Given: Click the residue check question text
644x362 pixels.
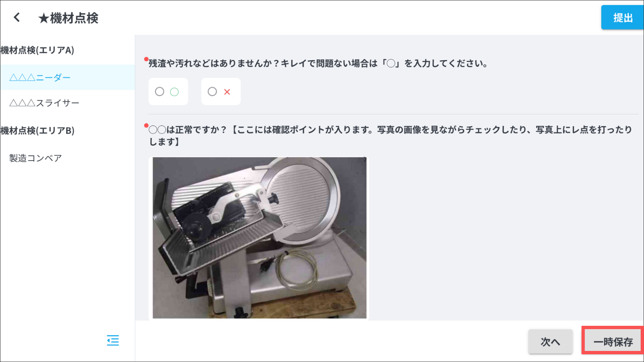Looking at the screenshot, I should [318, 63].
